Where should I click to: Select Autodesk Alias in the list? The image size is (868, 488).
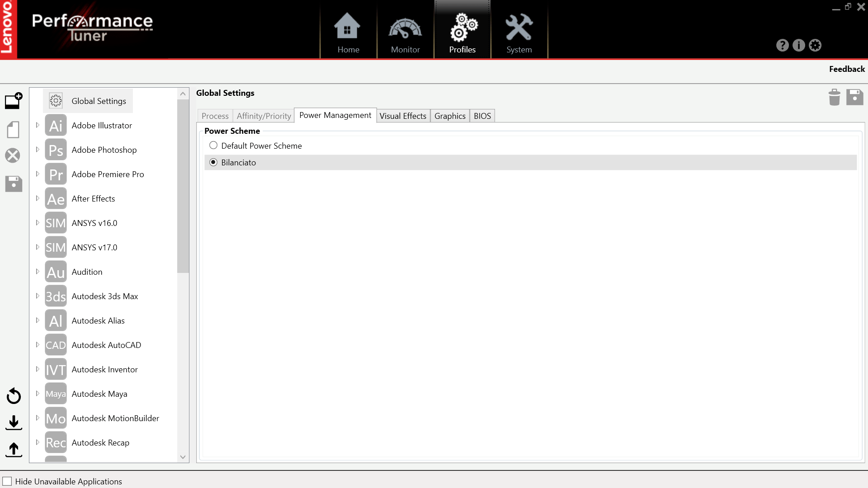click(x=98, y=321)
